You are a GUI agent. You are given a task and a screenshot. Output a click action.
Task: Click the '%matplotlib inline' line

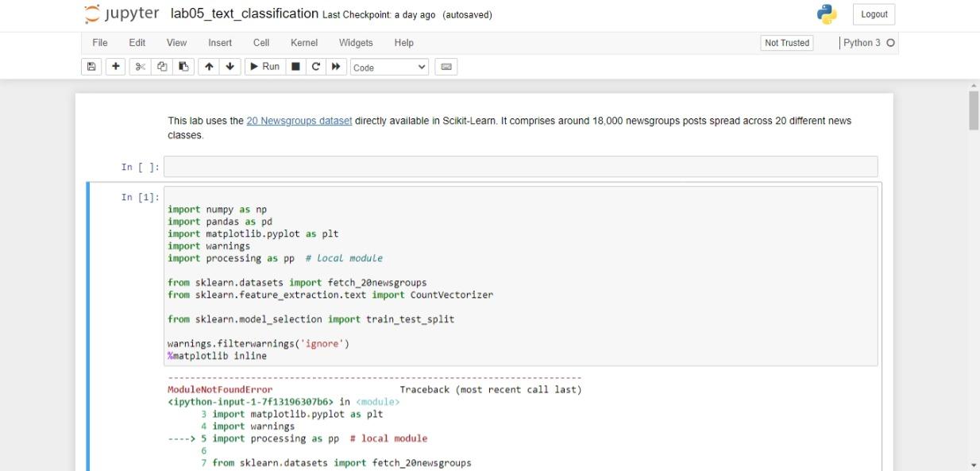(x=218, y=356)
